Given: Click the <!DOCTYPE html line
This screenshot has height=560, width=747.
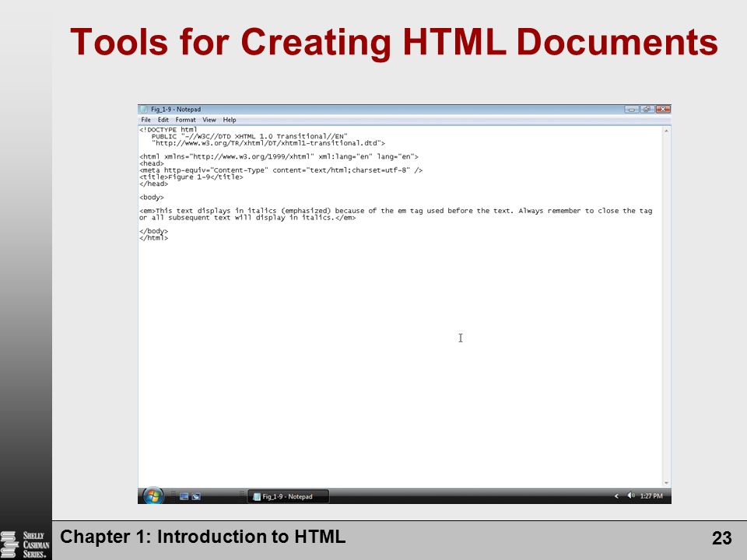Looking at the screenshot, I should 168,130.
